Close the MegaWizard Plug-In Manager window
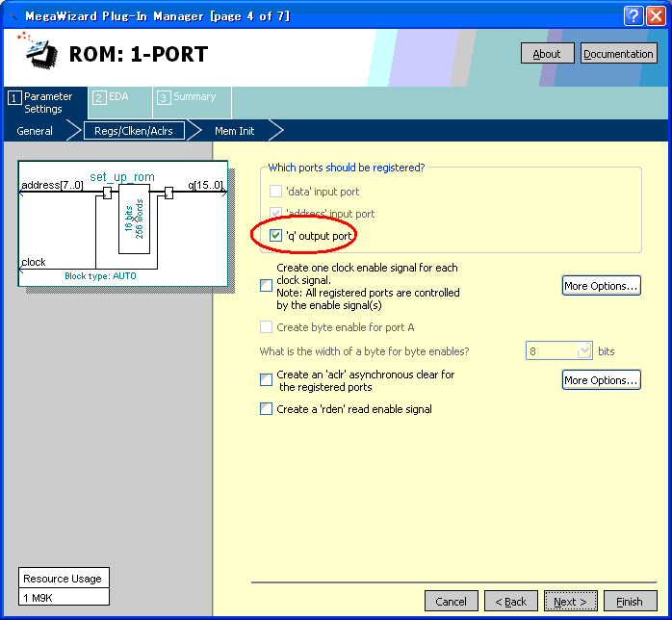This screenshot has height=620, width=672. (656, 16)
